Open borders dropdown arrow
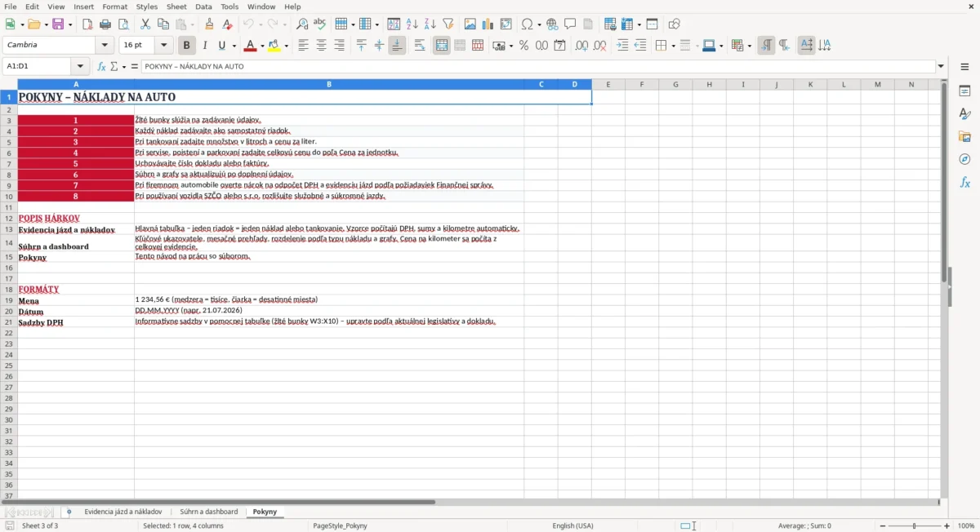980x532 pixels. click(x=672, y=46)
